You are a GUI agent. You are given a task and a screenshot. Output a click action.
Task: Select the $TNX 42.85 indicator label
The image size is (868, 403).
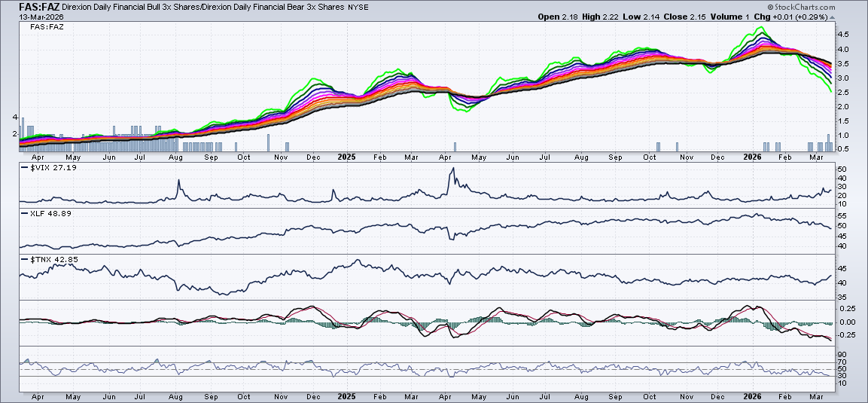pyautogui.click(x=55, y=261)
